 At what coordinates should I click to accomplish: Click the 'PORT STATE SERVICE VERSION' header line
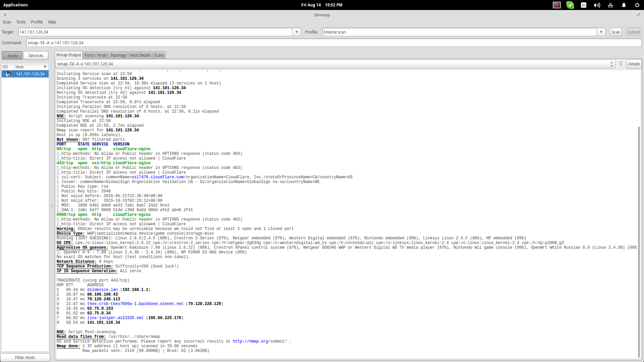[93, 144]
